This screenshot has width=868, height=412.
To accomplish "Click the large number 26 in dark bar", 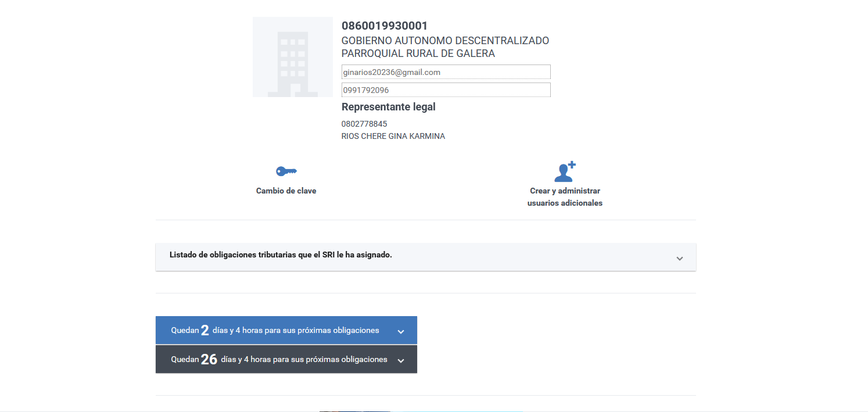I will pyautogui.click(x=209, y=360).
